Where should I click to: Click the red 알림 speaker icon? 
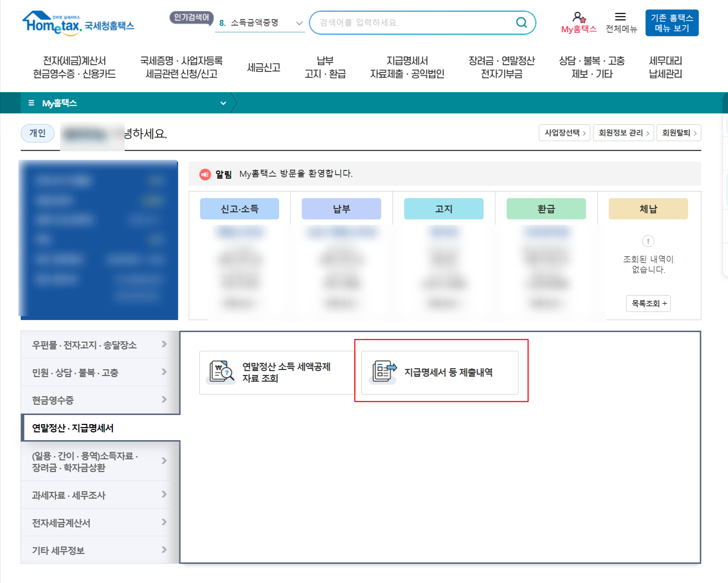point(205,174)
